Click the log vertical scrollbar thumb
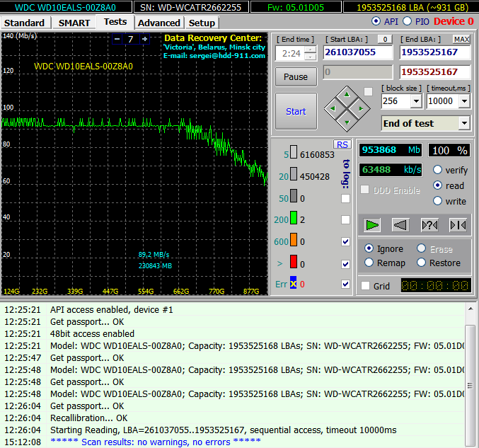 [471, 385]
